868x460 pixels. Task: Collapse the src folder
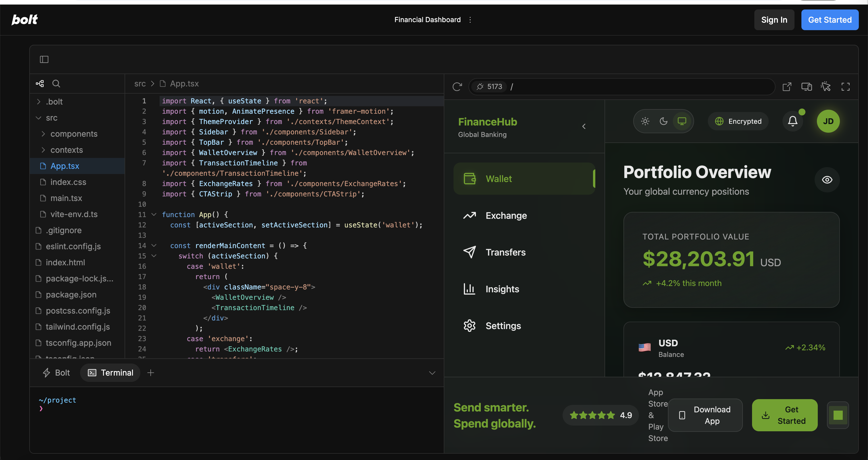coord(39,118)
